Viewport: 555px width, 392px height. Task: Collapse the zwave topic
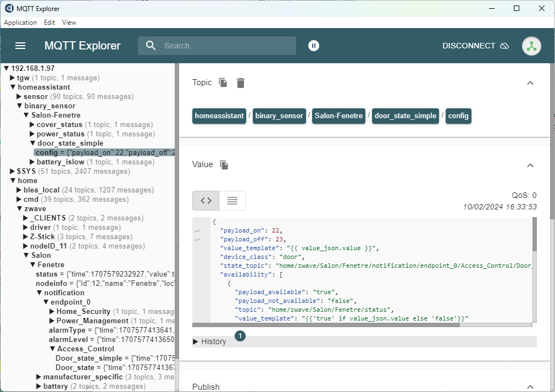(x=20, y=208)
